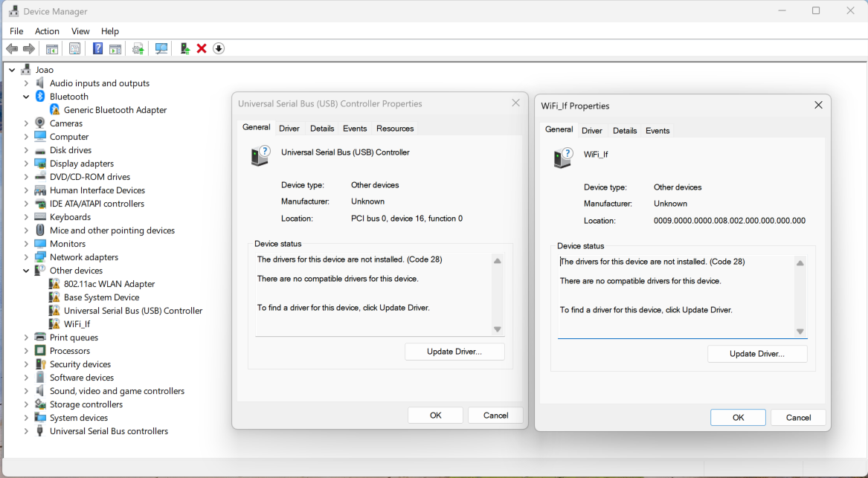Click the Disable device down-arrow icon
This screenshot has height=478, width=868.
point(219,48)
